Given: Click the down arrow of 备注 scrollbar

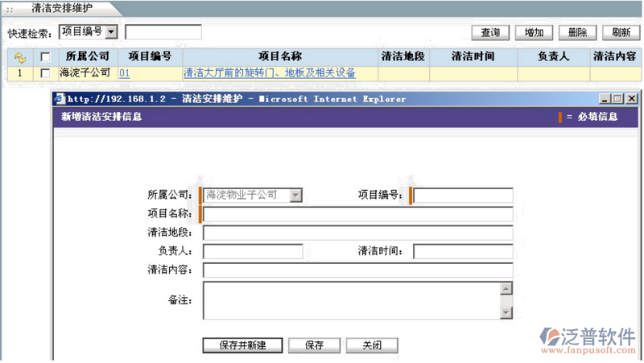Looking at the screenshot, I should (506, 312).
